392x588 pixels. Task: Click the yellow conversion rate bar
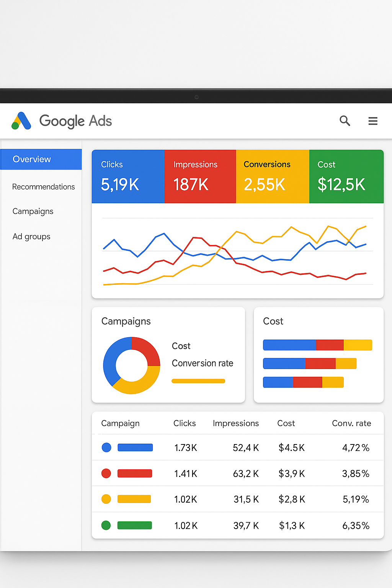point(198,381)
